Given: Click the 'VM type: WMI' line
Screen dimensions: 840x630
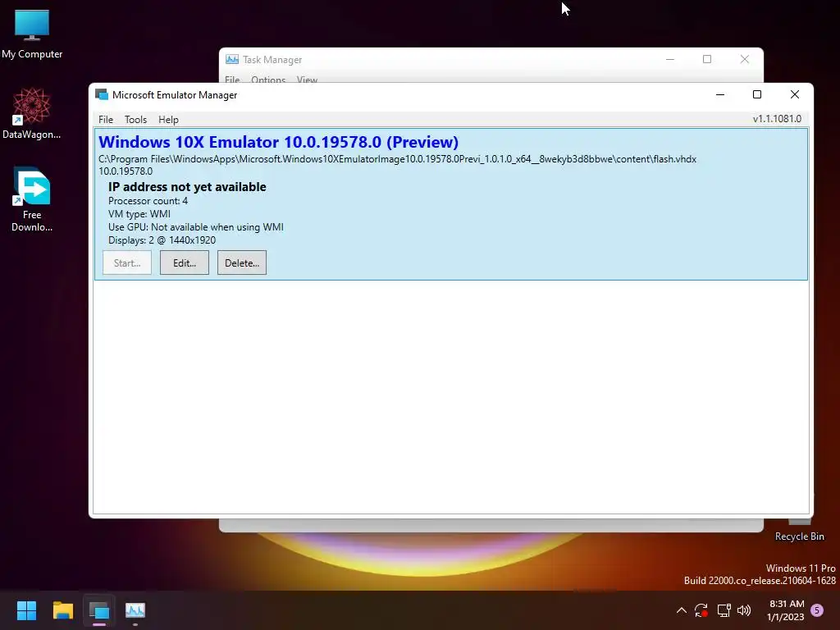Looking at the screenshot, I should pyautogui.click(x=139, y=214).
